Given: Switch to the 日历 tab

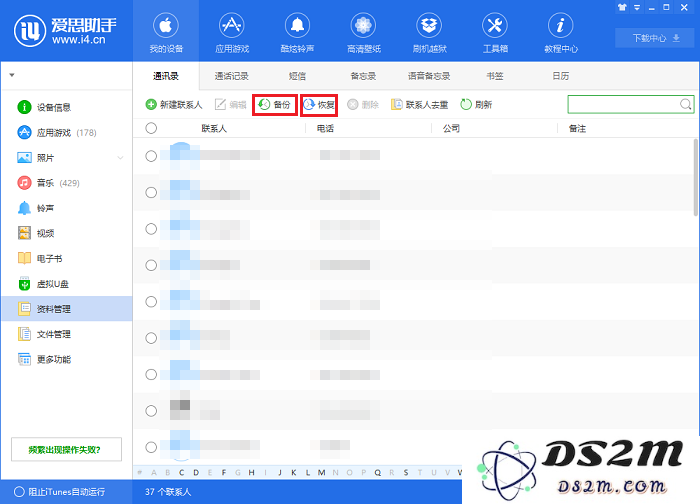Looking at the screenshot, I should (561, 76).
